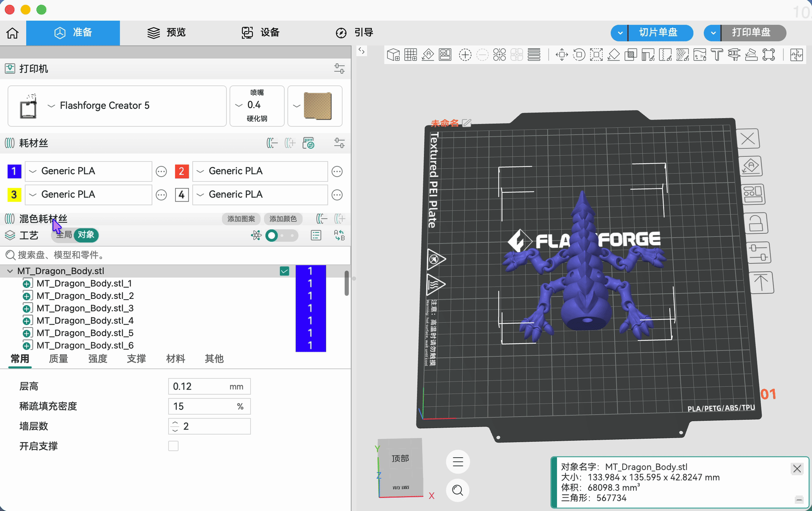The height and width of the screenshot is (511, 812).
Task: Open the puzzle-piece assembly view
Action: click(x=796, y=55)
